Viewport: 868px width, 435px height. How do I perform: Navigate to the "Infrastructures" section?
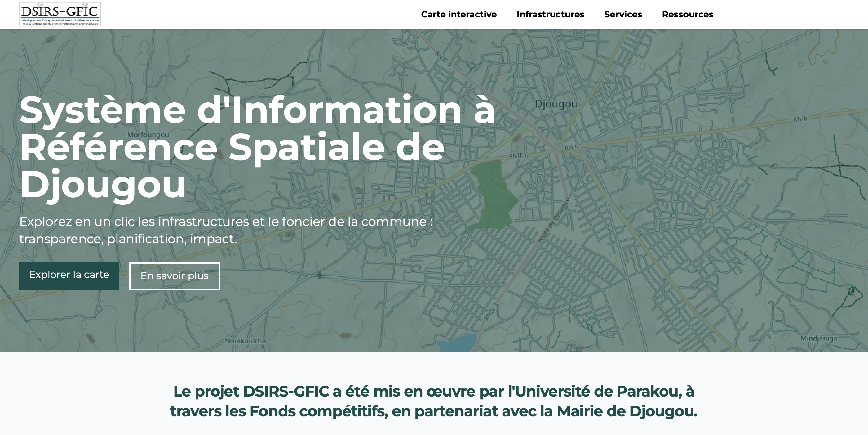pyautogui.click(x=550, y=15)
